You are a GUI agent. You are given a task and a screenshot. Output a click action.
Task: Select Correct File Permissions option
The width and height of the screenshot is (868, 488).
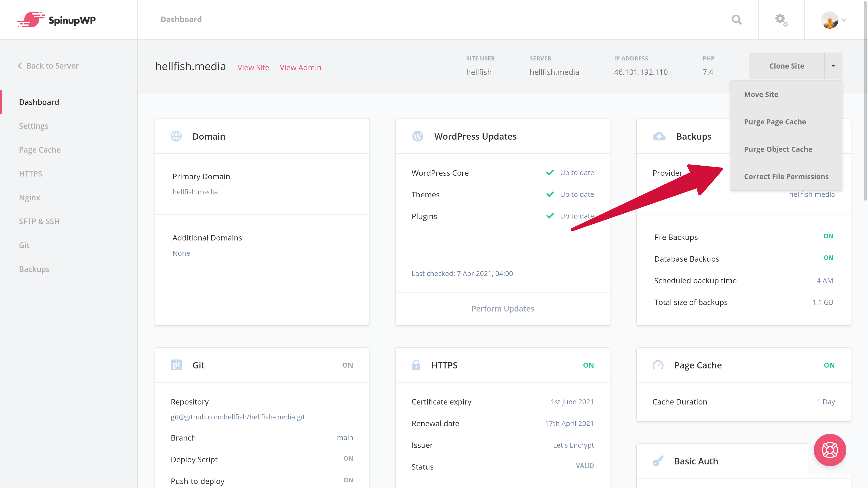(786, 176)
